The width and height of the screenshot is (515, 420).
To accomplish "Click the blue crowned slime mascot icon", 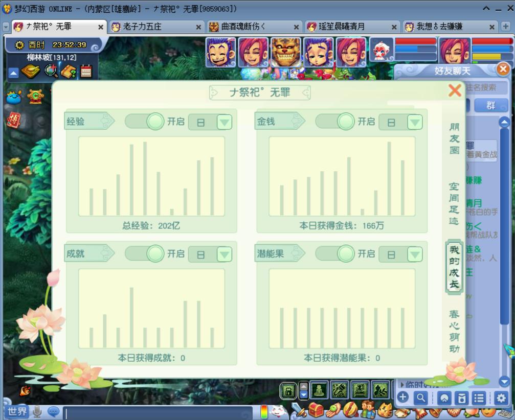I will [x=14, y=97].
